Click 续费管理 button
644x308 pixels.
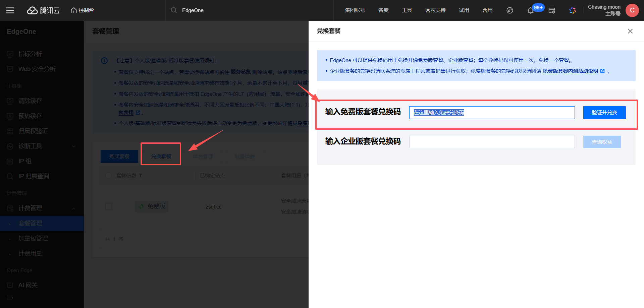click(203, 157)
